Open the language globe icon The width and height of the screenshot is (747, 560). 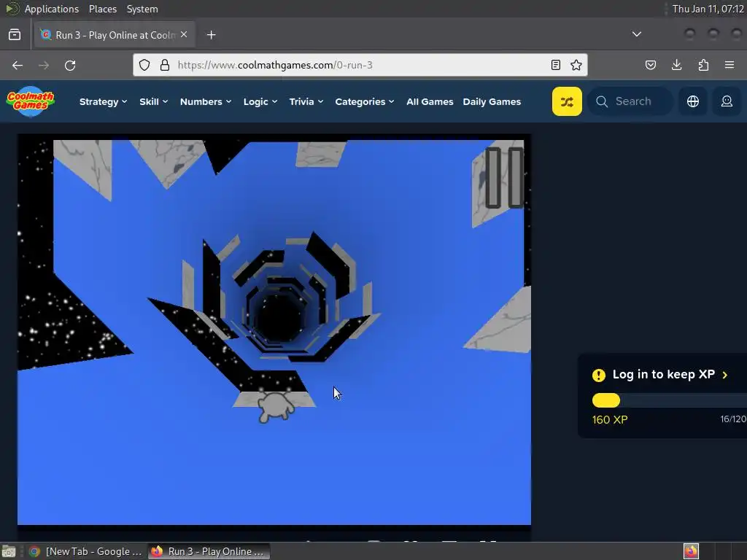tap(693, 101)
